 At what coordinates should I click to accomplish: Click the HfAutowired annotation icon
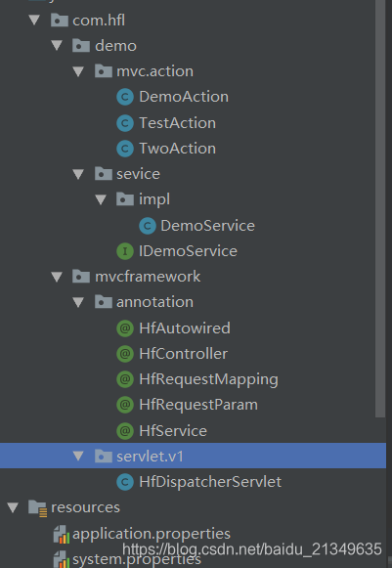(125, 328)
